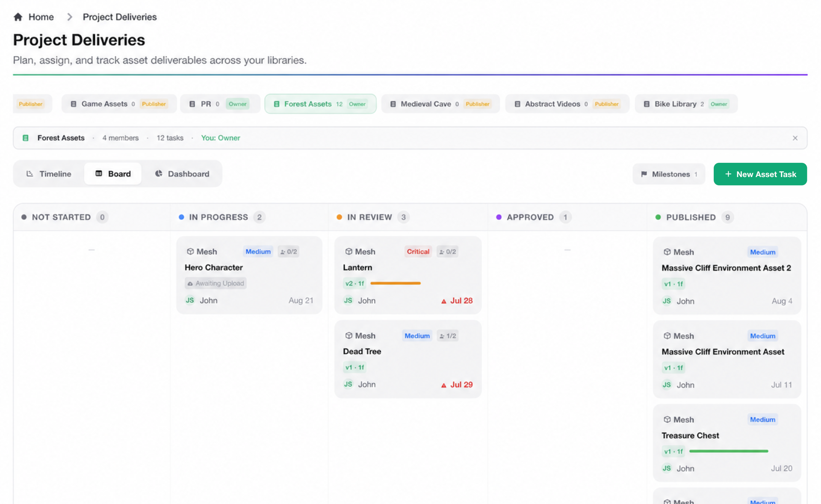The image size is (821, 504).
Task: Create a New Asset Task
Action: pyautogui.click(x=760, y=174)
